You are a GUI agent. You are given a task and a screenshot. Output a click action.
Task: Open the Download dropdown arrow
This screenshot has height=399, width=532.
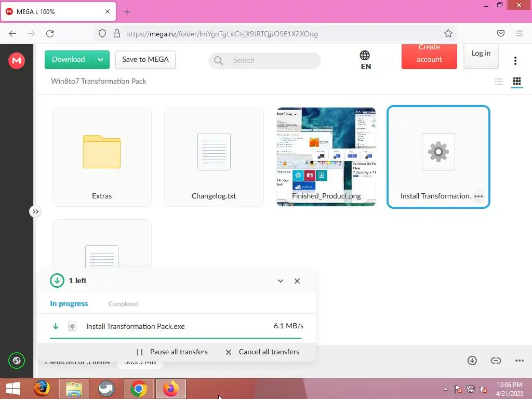[x=101, y=59]
